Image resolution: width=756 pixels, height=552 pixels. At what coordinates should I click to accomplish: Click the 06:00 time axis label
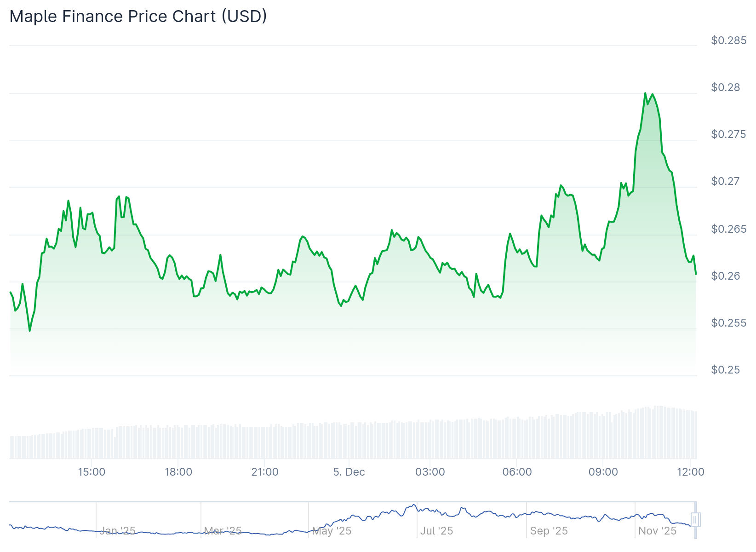[517, 472]
